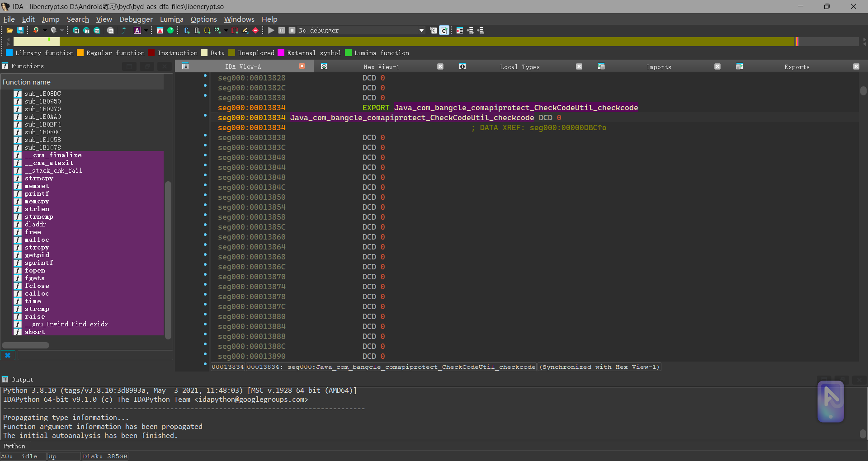Start the process with the play button
The height and width of the screenshot is (461, 868).
271,30
